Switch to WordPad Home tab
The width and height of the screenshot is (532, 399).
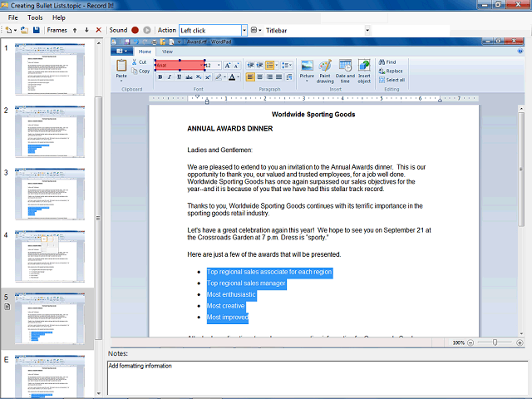145,52
